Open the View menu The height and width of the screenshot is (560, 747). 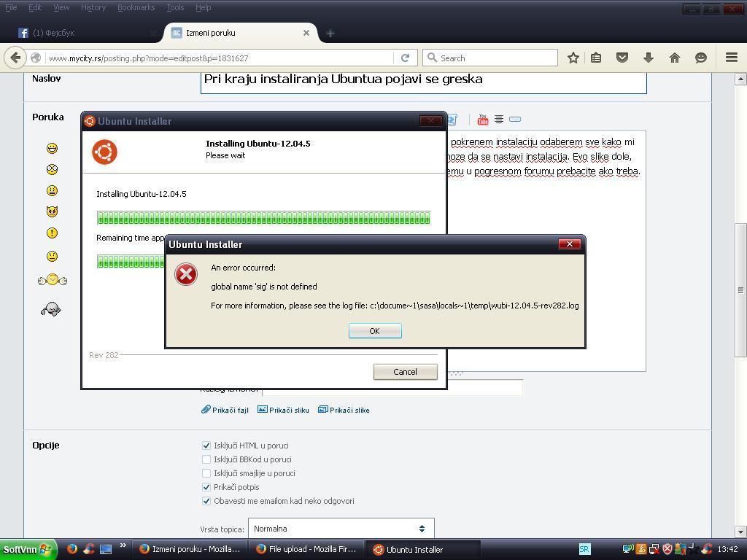61,7
